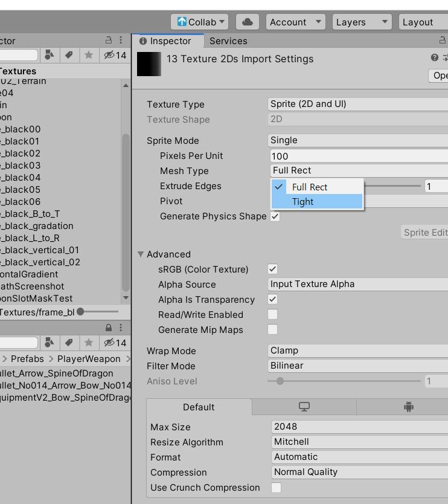The height and width of the screenshot is (504, 448).
Task: Click upper panel search by type icon
Action: coord(49,55)
